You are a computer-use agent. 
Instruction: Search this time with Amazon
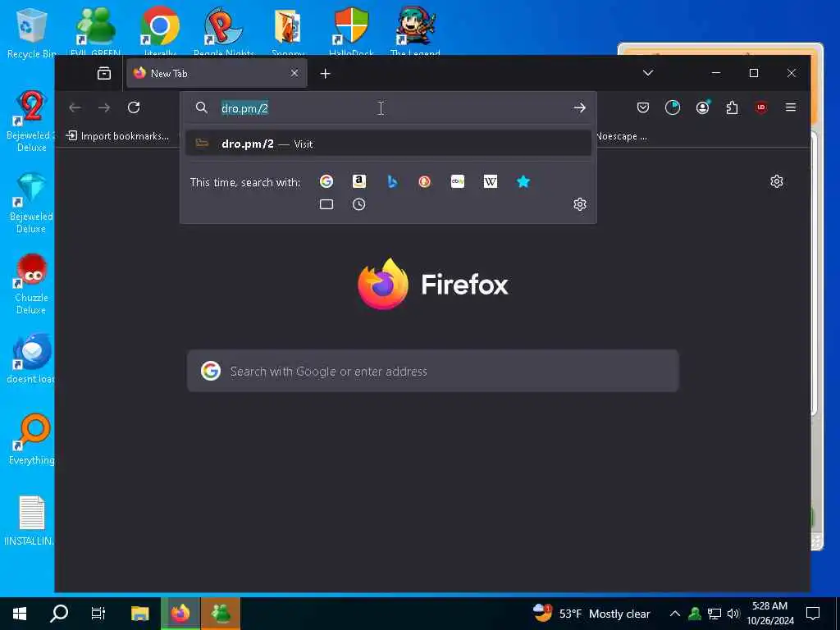tap(359, 181)
